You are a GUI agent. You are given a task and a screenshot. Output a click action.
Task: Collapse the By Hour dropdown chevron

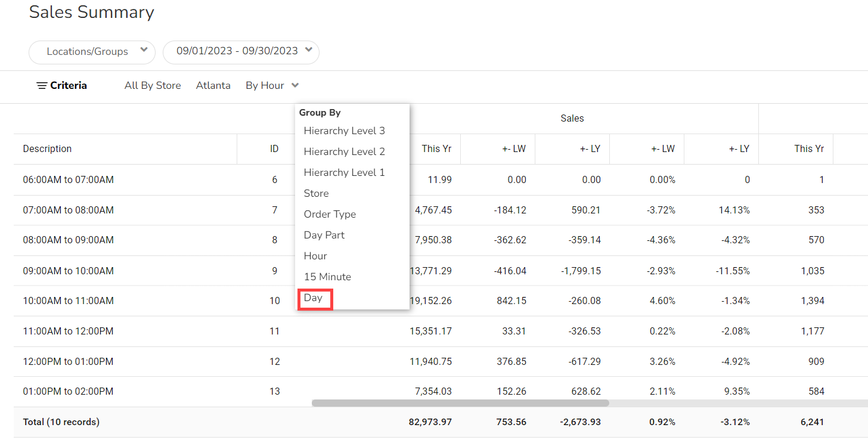295,86
